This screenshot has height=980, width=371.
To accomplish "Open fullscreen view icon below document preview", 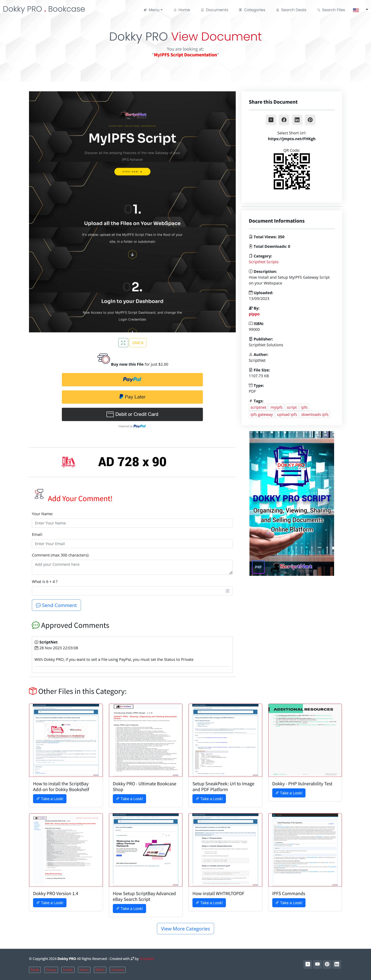I will (123, 343).
